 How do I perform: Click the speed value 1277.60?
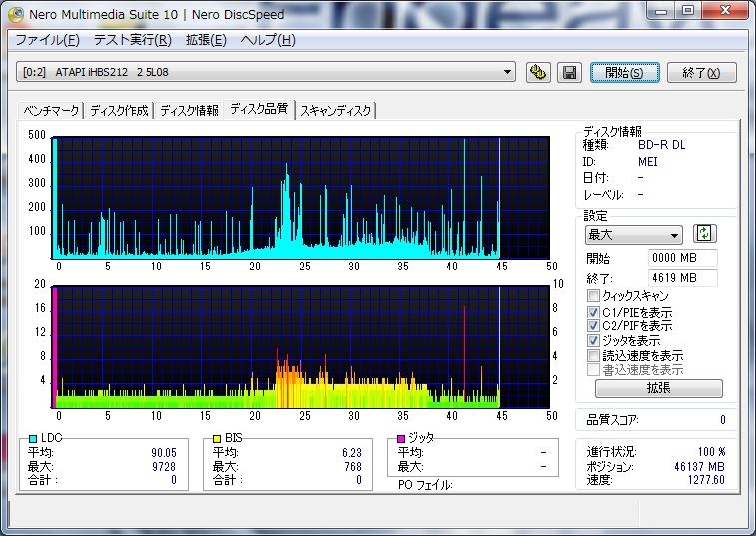click(x=706, y=480)
